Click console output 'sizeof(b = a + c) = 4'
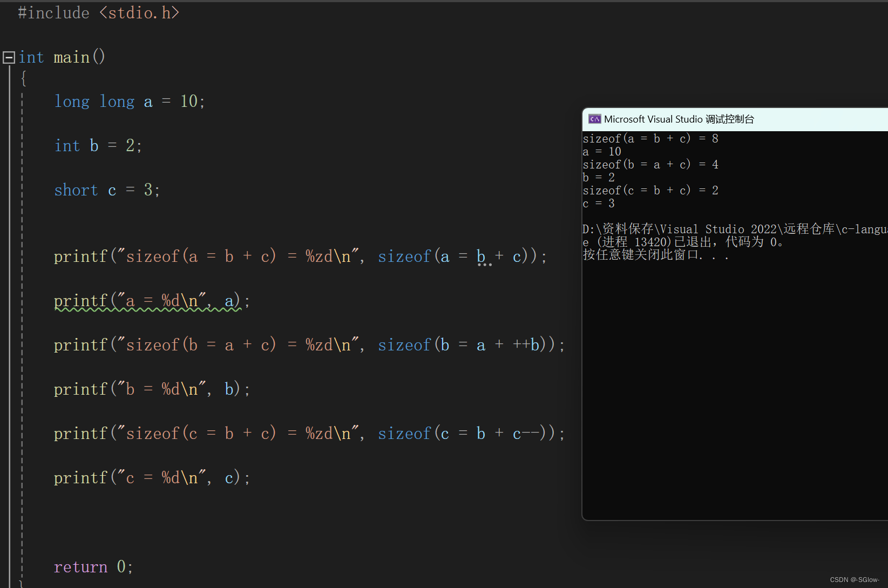The image size is (888, 588). tap(650, 165)
